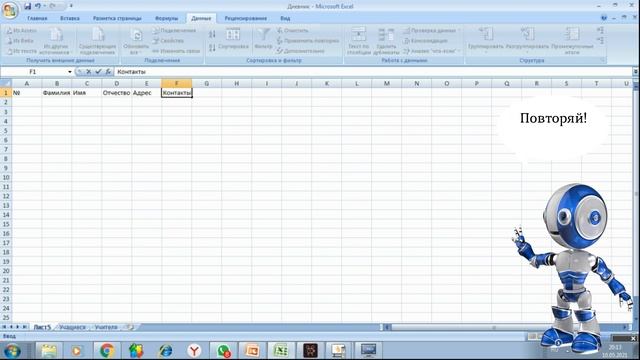Viewport: 640px width, 360px height.
Task: Sort ascending A to Z
Action: tap(212, 34)
